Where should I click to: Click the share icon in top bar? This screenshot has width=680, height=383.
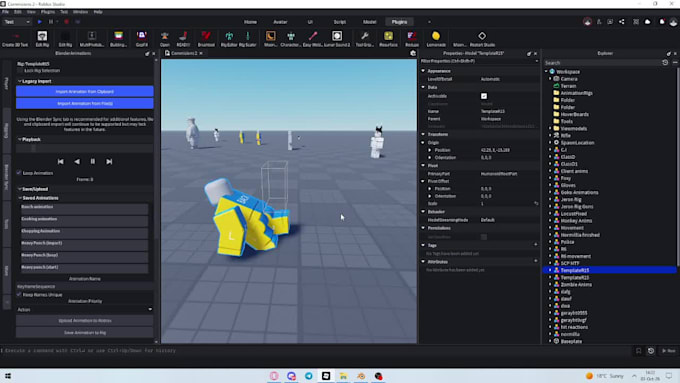click(x=622, y=22)
